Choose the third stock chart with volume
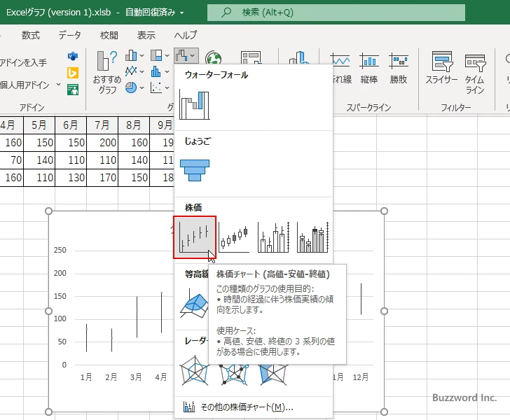The height and width of the screenshot is (420, 510). (273, 237)
